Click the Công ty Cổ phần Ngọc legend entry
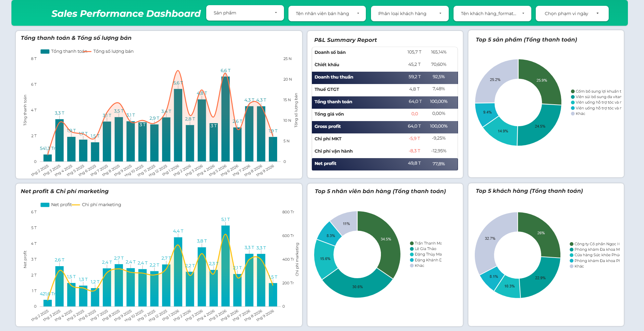This screenshot has height=331, width=644. [595, 244]
